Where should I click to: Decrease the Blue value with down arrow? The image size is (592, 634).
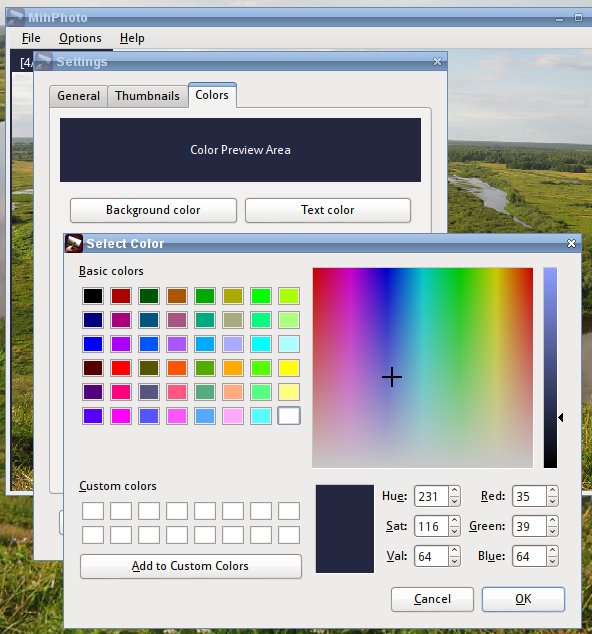552,561
